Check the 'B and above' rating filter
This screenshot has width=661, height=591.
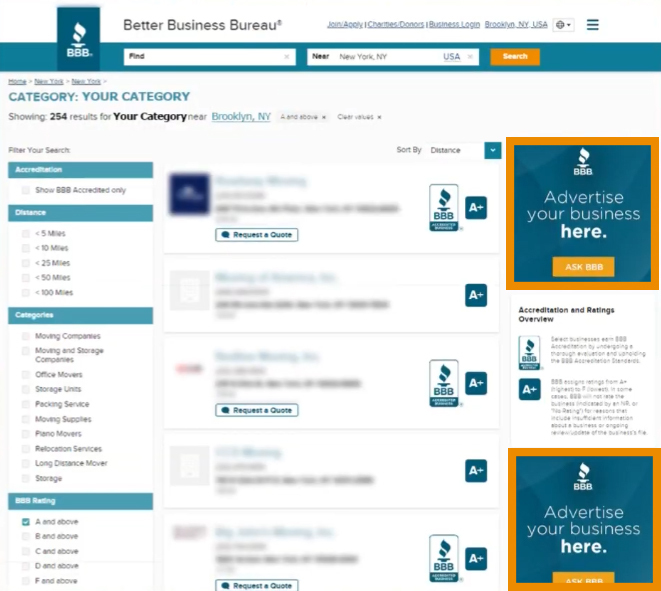tap(26, 537)
